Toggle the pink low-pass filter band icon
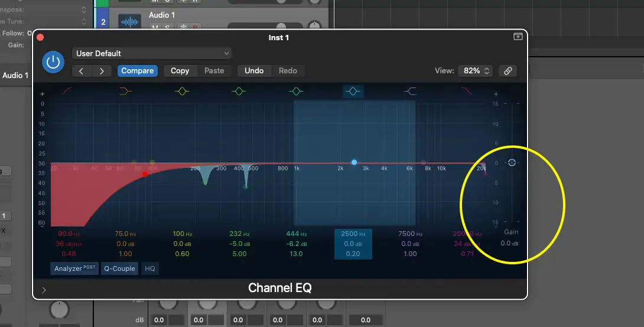This screenshot has height=327, width=644. (467, 91)
